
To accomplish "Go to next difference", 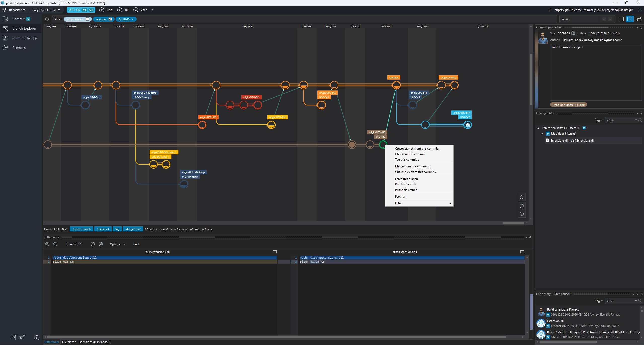I will (93, 244).
